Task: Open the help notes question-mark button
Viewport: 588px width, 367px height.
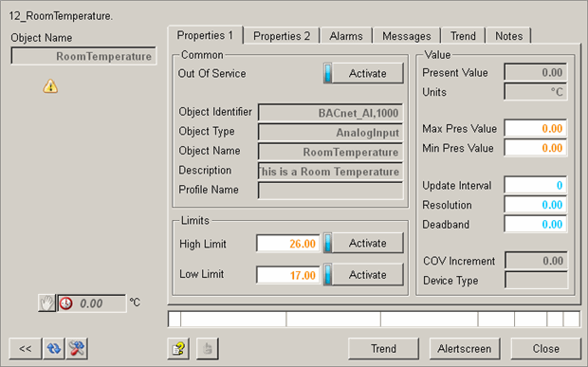Action: (x=178, y=349)
